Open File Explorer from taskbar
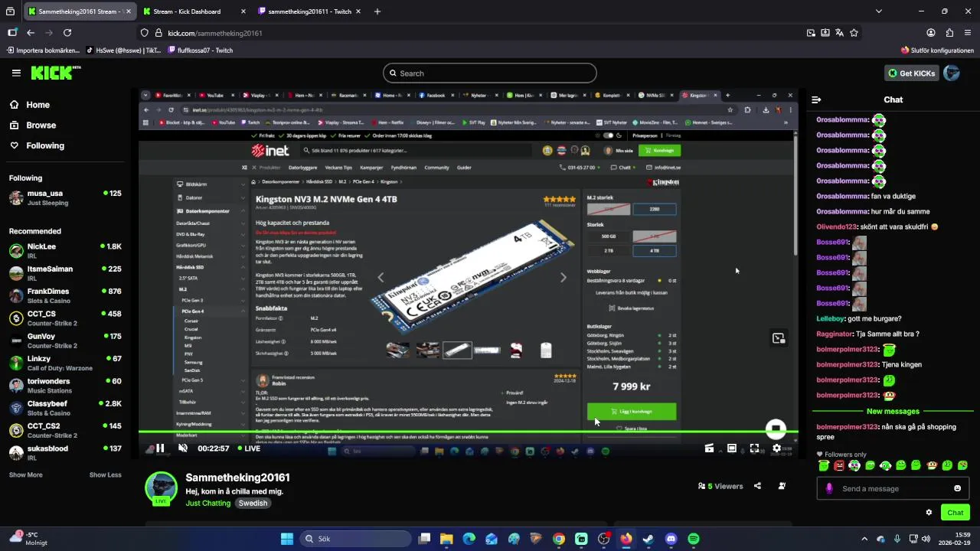This screenshot has height=551, width=980. click(x=446, y=539)
